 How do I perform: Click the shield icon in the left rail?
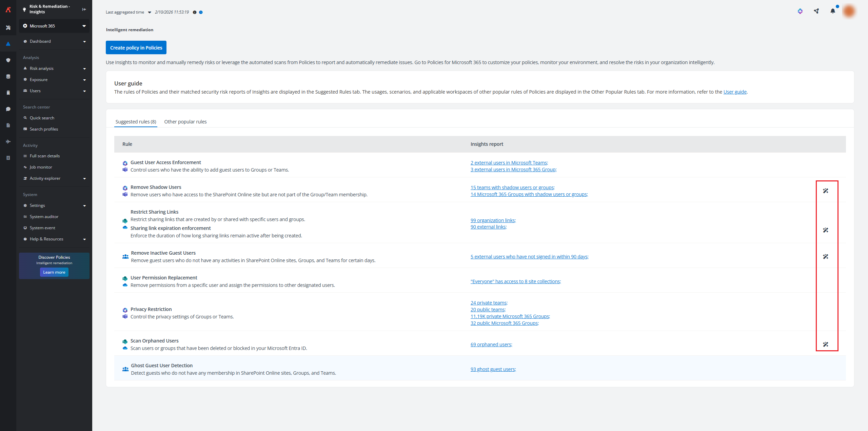point(8,60)
